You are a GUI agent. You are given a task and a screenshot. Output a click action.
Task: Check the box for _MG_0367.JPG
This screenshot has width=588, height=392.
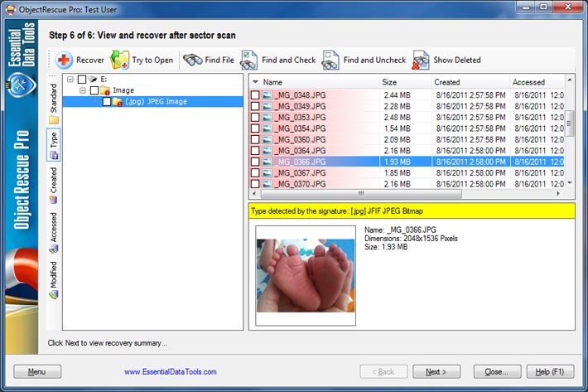tap(255, 173)
